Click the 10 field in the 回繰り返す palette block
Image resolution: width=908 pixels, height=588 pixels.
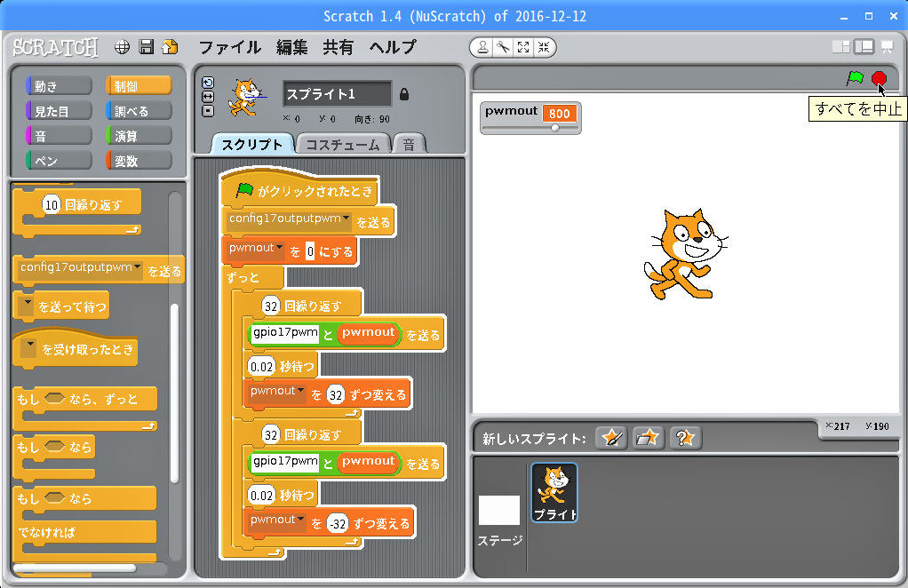click(x=52, y=204)
